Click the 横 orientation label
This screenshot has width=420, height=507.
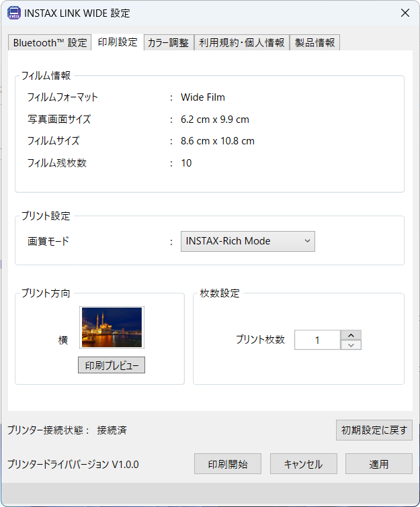click(x=63, y=340)
